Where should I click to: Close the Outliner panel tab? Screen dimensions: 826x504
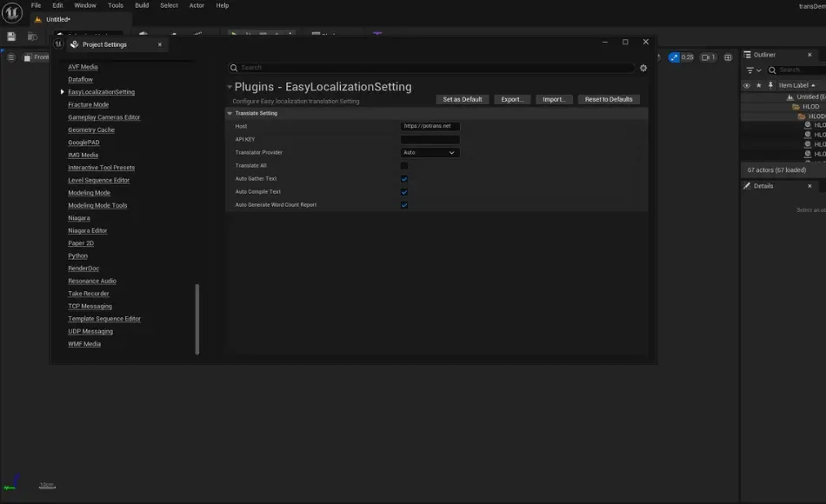809,55
